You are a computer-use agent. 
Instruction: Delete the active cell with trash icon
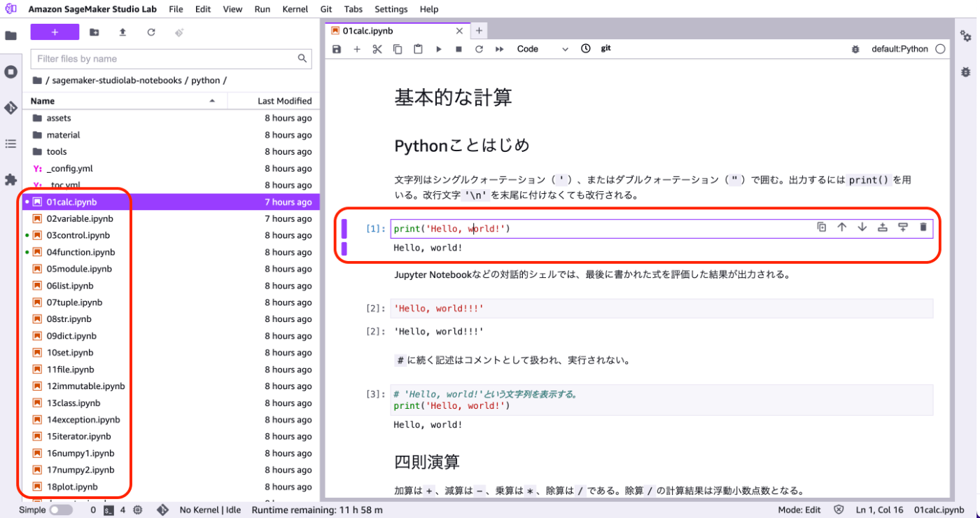pos(923,227)
